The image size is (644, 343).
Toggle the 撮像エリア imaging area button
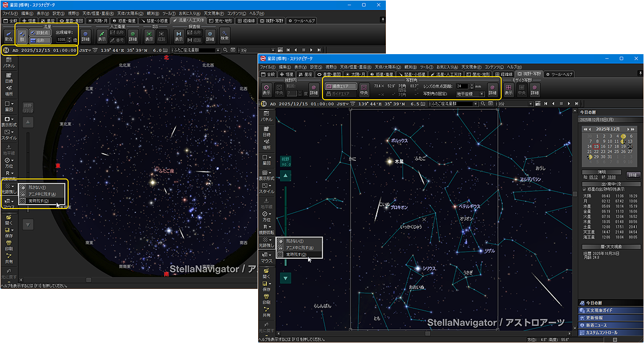click(x=341, y=86)
